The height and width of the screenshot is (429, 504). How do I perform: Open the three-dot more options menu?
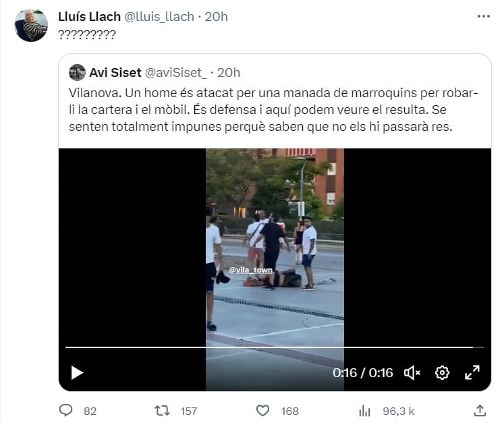pyautogui.click(x=484, y=16)
